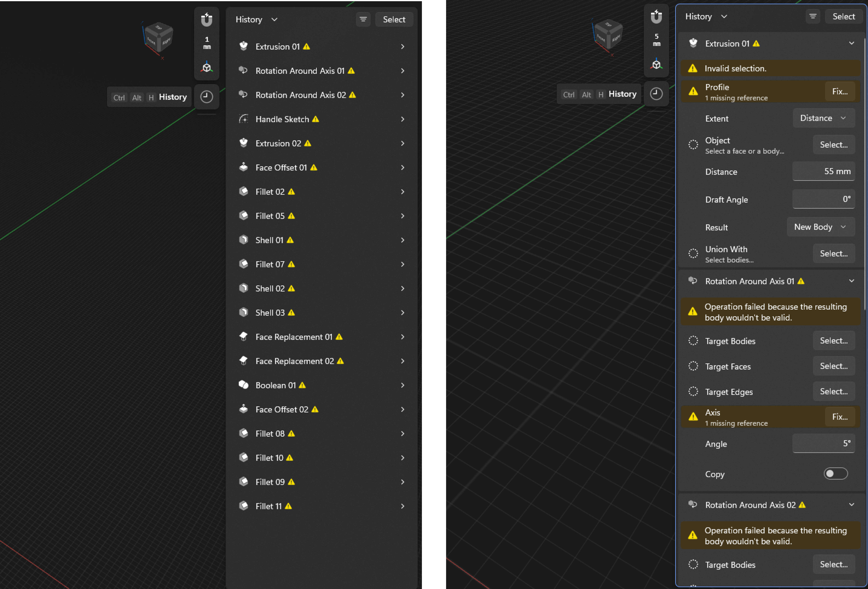This screenshot has height=589, width=868.
Task: Open the History dropdown in left panel
Action: 256,20
